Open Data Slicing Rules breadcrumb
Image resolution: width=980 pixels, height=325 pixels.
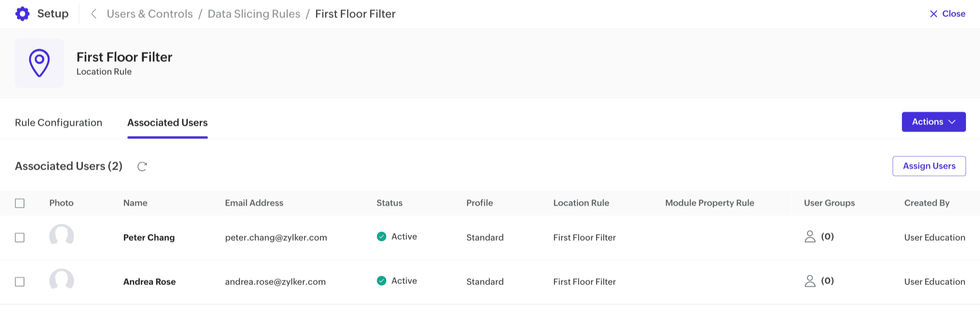tap(254, 14)
